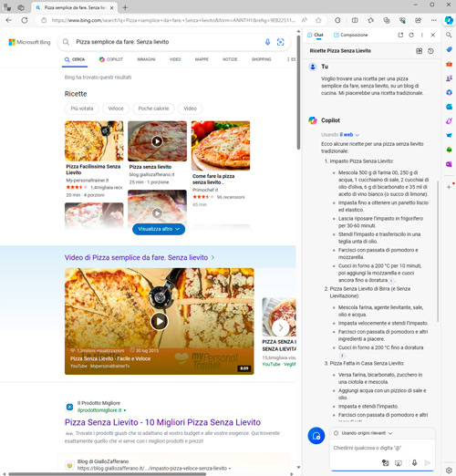Open the browser settings ellipsis menu
This screenshot has width=456, height=476.
point(434,20)
